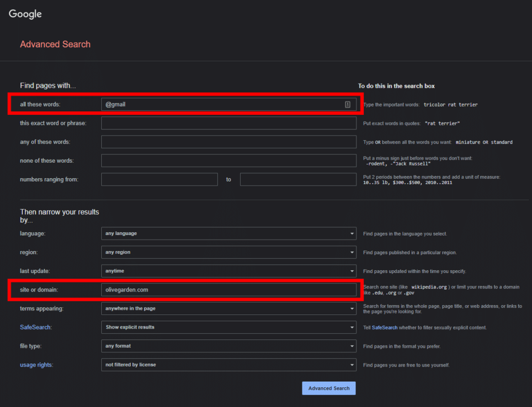Click the '-rodent, -"Jack Russell"' example text
The width and height of the screenshot is (532, 407).
pos(398,164)
